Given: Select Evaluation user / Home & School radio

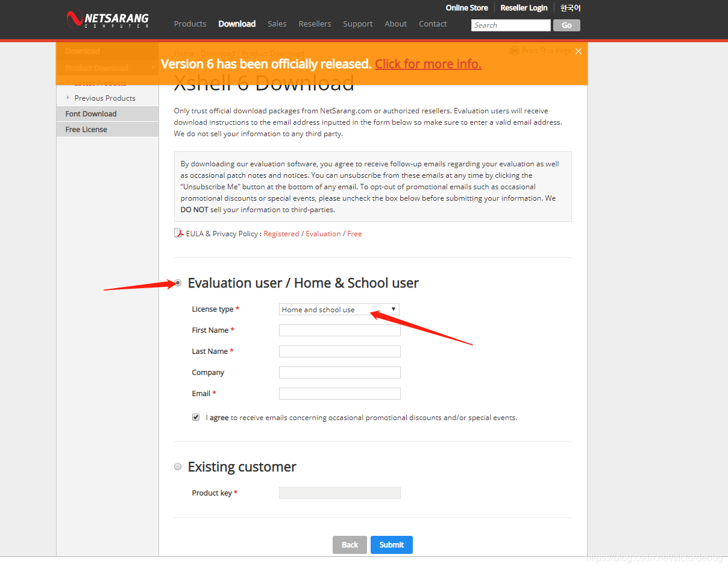Looking at the screenshot, I should click(x=178, y=283).
